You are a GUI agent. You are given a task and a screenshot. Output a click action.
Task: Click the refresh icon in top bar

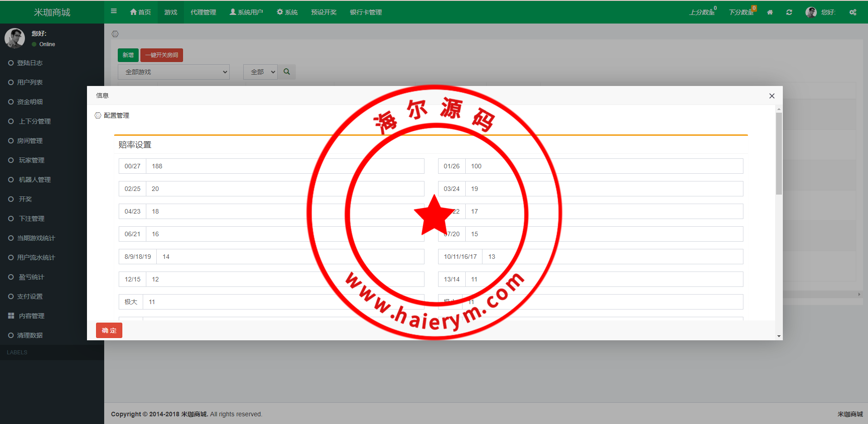[789, 12]
